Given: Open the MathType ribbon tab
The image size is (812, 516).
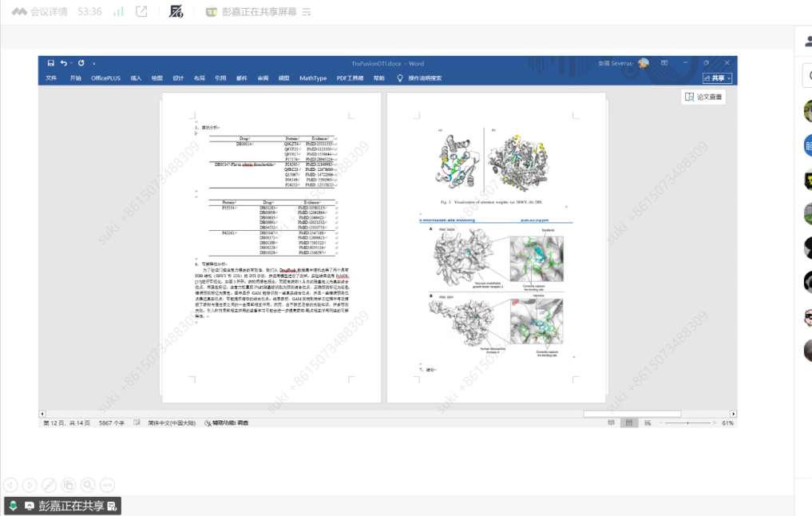Looking at the screenshot, I should (x=313, y=78).
